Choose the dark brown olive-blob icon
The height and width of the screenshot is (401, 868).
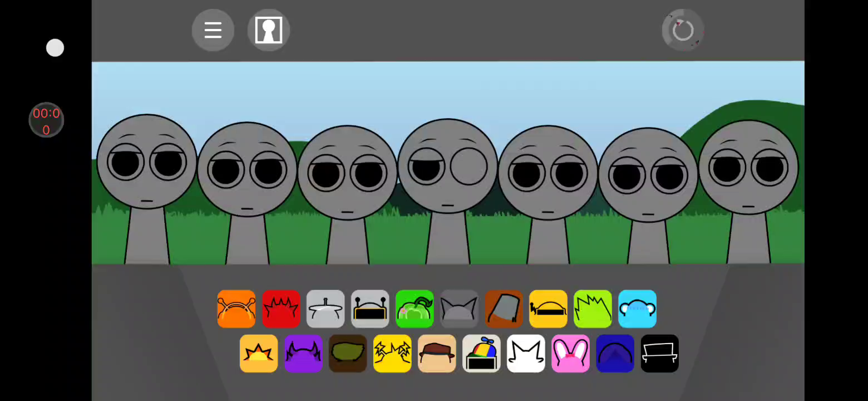[x=348, y=354]
